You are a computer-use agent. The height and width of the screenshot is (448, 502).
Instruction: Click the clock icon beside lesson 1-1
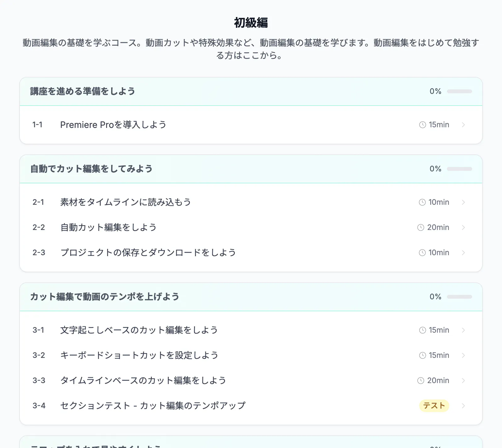pos(422,125)
